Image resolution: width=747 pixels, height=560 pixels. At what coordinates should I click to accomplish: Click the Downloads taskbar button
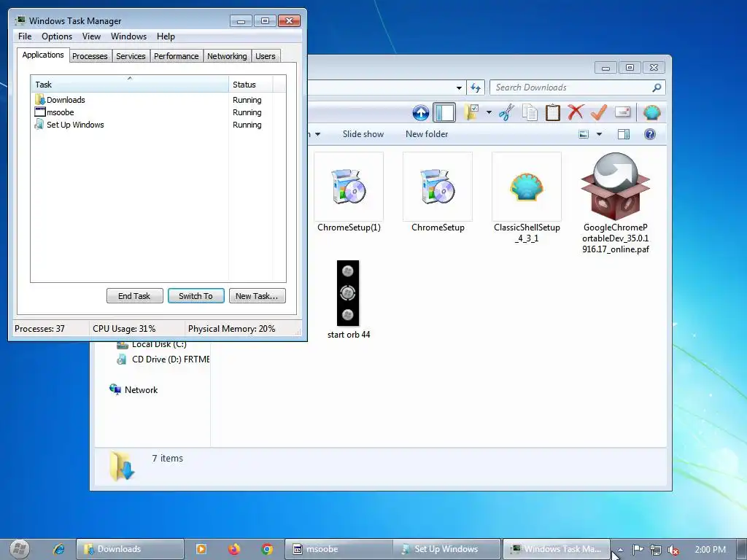pyautogui.click(x=130, y=549)
